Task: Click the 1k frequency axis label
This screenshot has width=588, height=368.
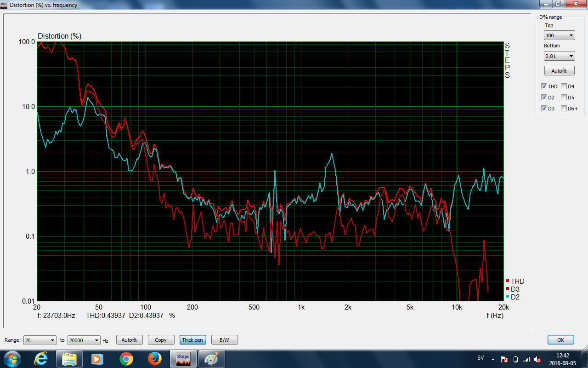Action: (301, 307)
